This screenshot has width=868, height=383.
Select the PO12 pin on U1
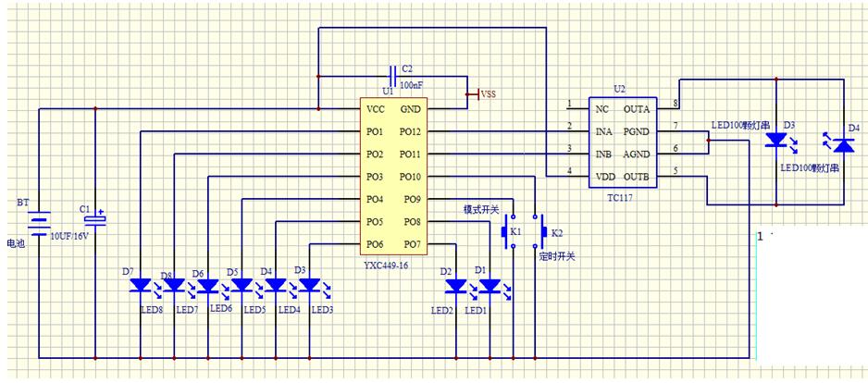click(410, 131)
